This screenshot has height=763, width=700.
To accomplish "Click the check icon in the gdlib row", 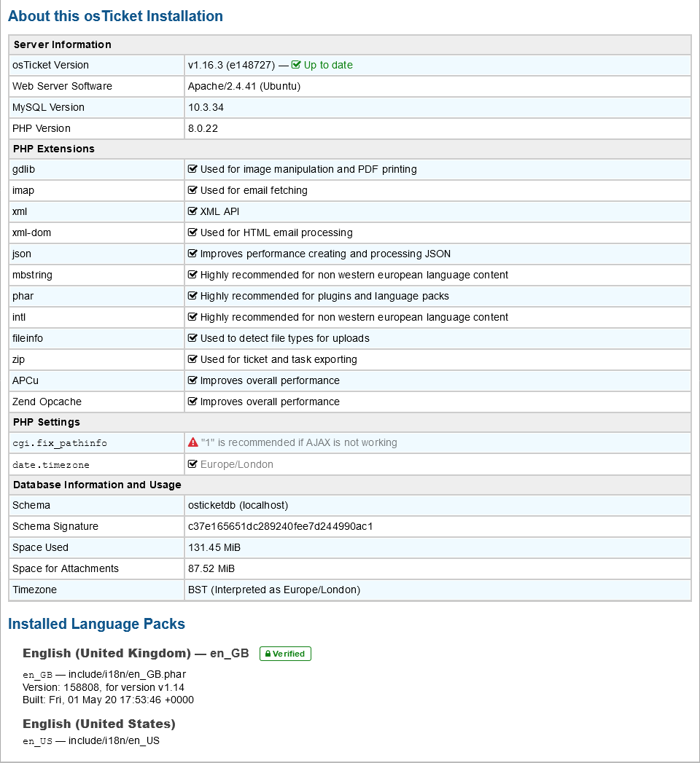I will coord(193,169).
